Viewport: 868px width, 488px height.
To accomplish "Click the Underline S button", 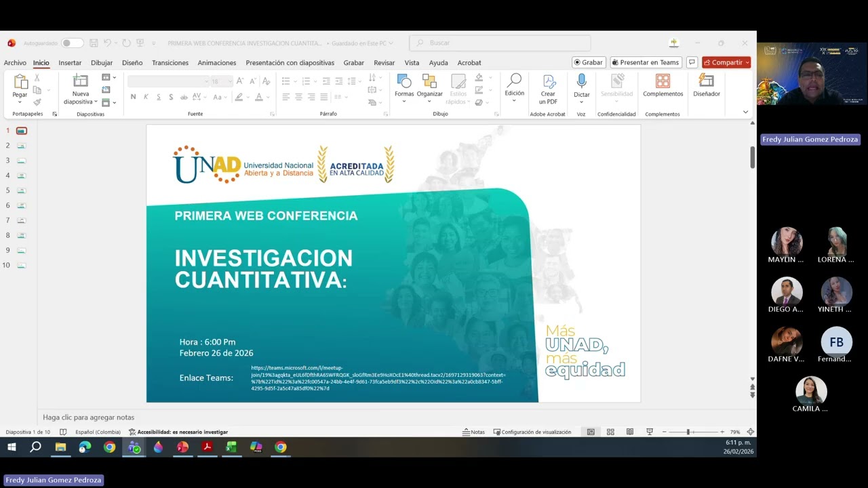I will [159, 97].
